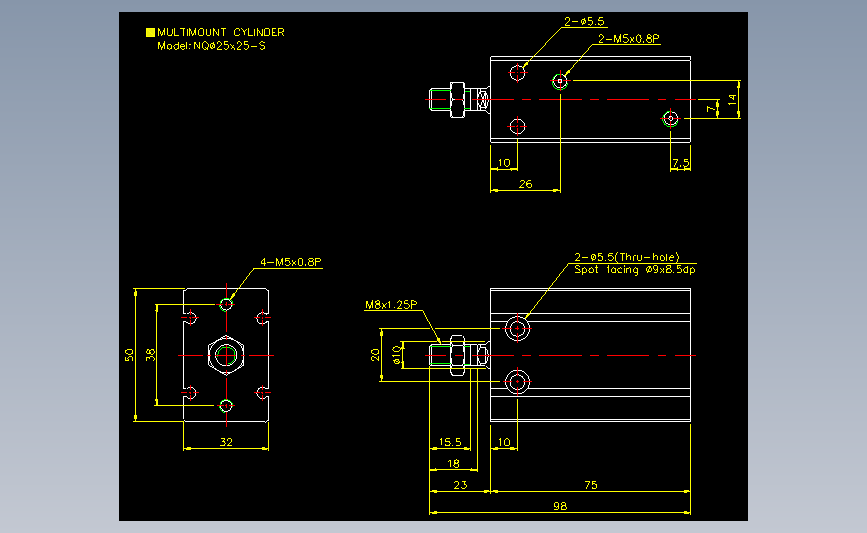Select the 2-ø5.5(Thru-hole) annotation

tap(626, 257)
